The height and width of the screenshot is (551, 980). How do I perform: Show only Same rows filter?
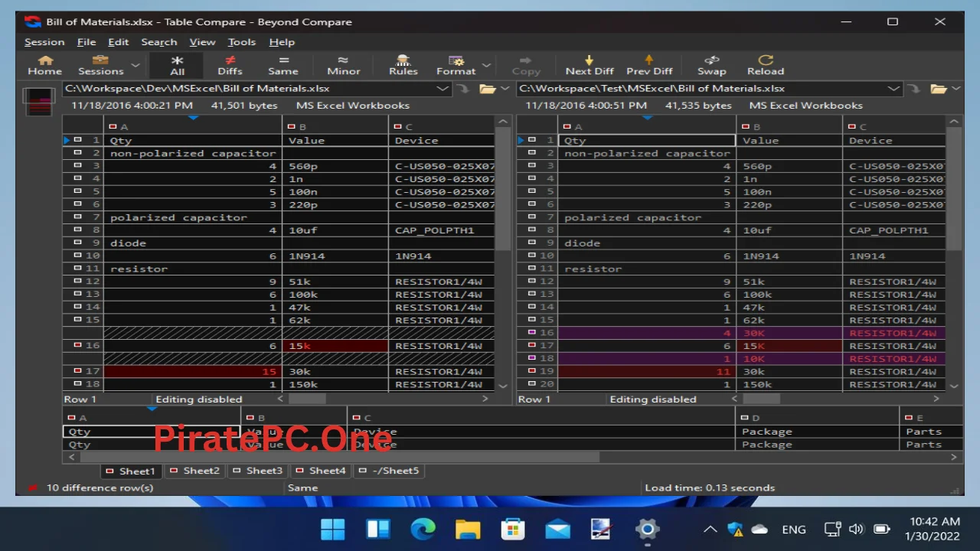click(283, 65)
